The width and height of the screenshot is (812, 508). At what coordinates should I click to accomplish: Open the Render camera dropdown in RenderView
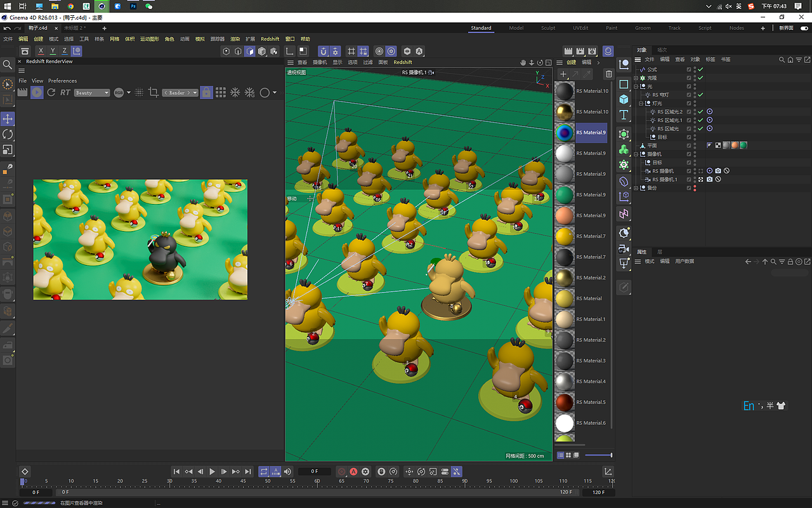180,93
